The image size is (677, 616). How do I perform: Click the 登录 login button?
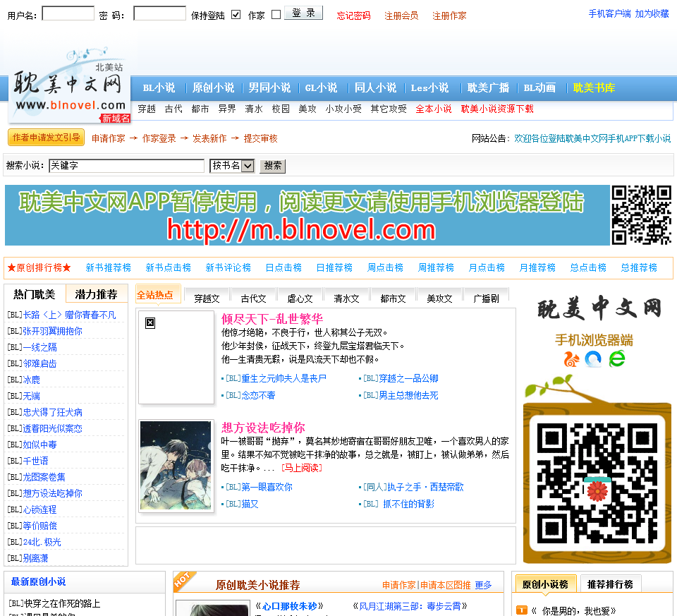point(303,13)
